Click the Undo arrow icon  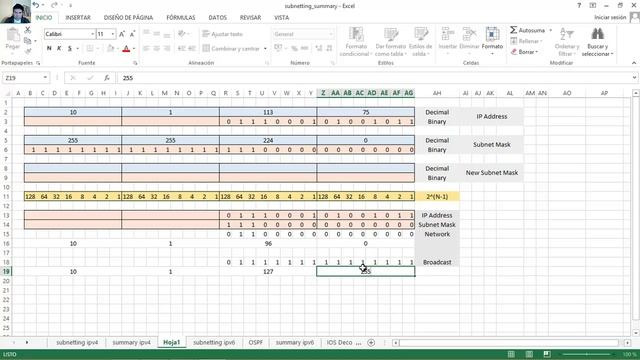[36, 5]
